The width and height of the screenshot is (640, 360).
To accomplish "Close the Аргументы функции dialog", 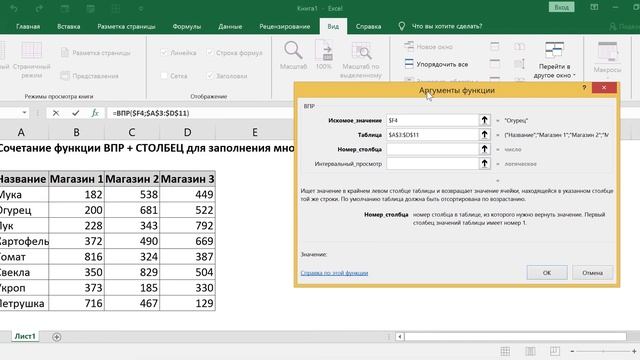I will click(x=604, y=88).
